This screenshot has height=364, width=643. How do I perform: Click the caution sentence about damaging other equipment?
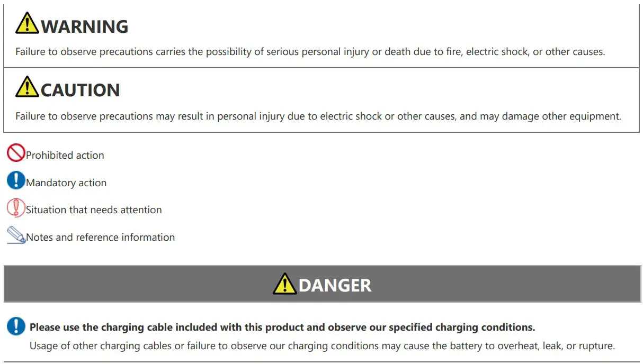point(318,116)
